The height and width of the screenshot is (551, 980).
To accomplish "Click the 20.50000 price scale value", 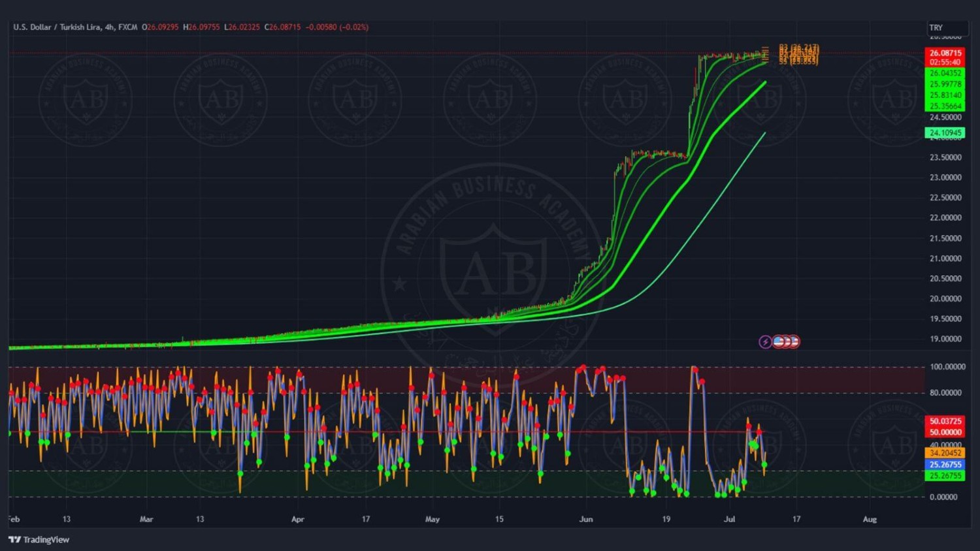I will [945, 279].
